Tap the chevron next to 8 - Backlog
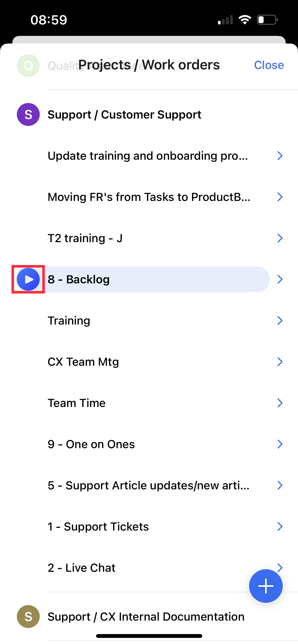298x644 pixels. click(x=280, y=279)
